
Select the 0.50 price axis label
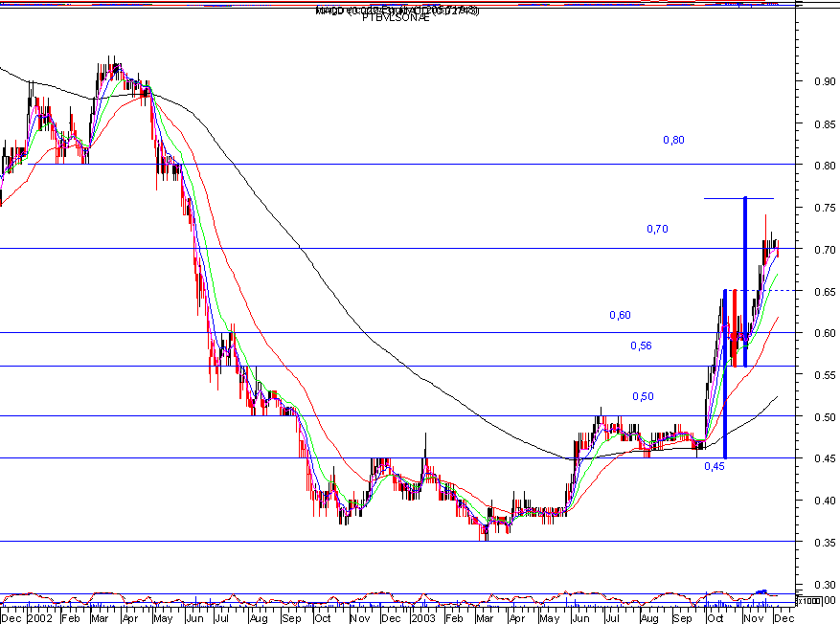pyautogui.click(x=825, y=417)
